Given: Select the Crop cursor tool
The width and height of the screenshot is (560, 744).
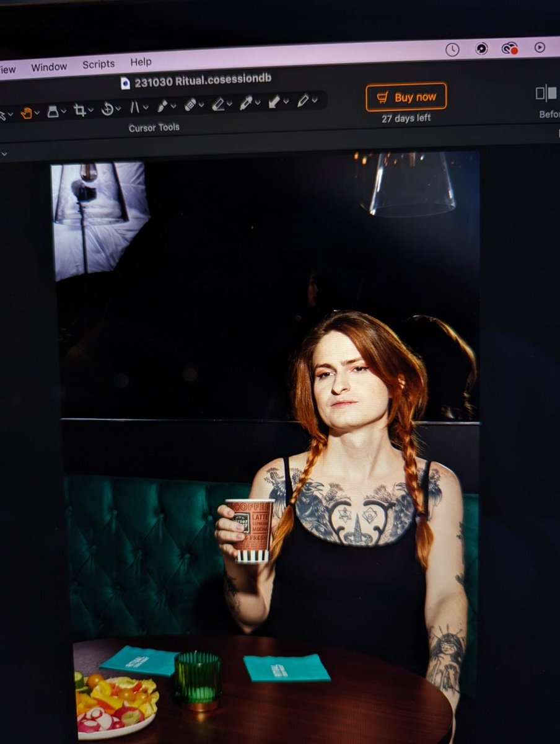Looking at the screenshot, I should coord(79,110).
